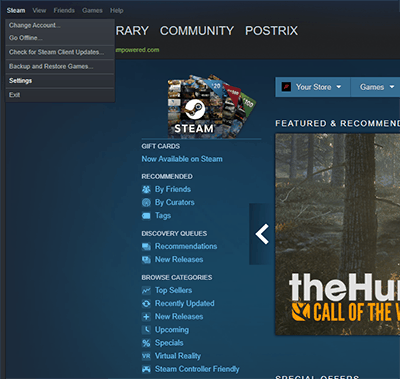The image size is (400, 379).
Task: Open the Help menu
Action: 117,11
